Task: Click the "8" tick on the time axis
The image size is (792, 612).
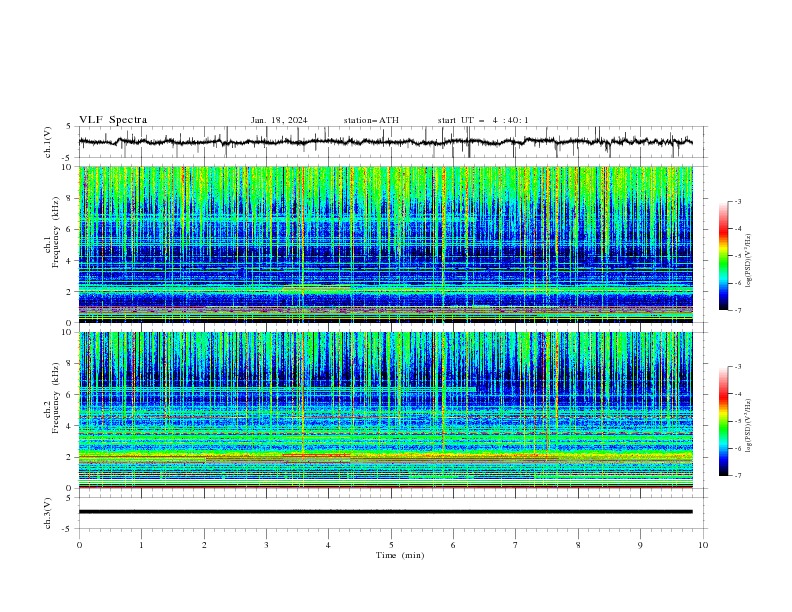Action: pos(578,545)
